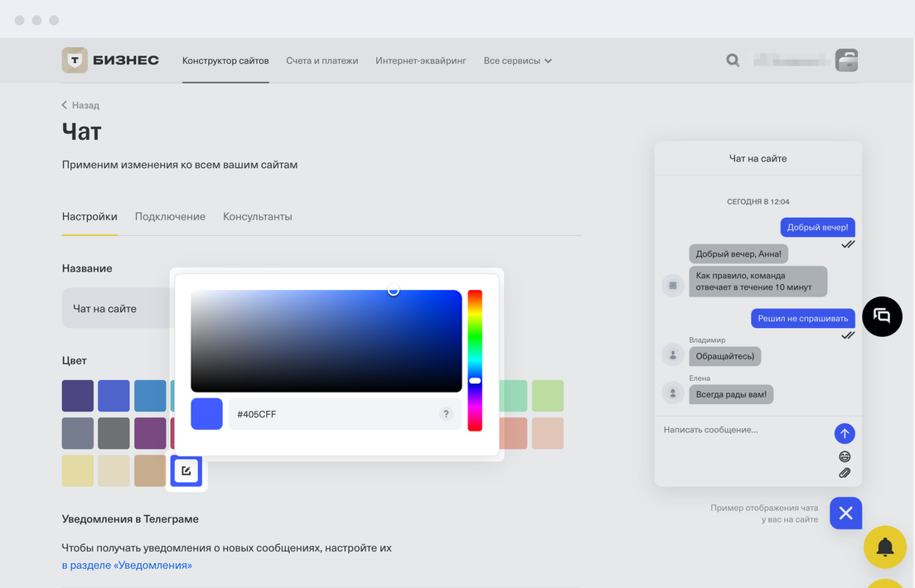Attach a file with the paperclip icon
Viewport: 915px width, 588px height.
click(845, 473)
